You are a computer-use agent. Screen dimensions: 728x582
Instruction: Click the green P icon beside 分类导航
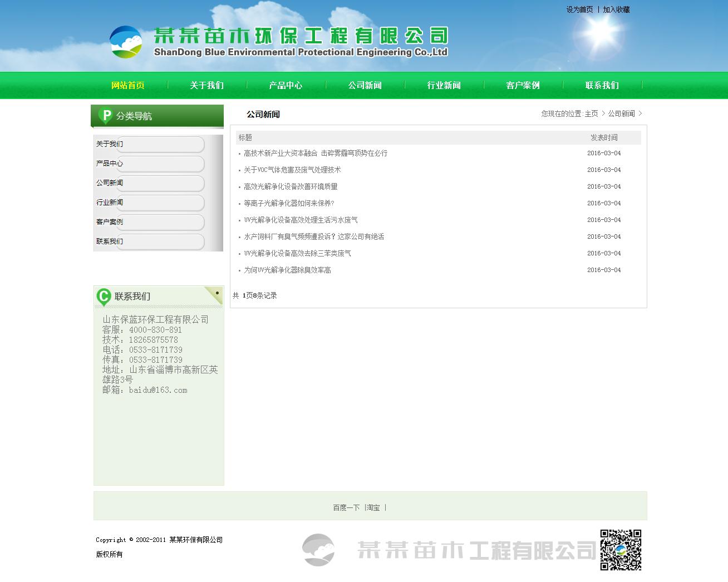point(105,116)
